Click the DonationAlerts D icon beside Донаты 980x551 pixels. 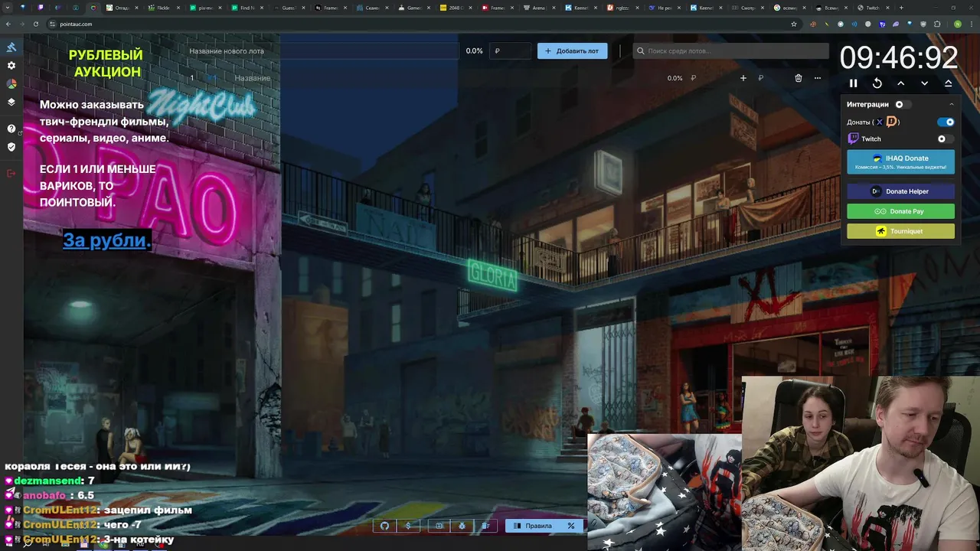tap(891, 122)
